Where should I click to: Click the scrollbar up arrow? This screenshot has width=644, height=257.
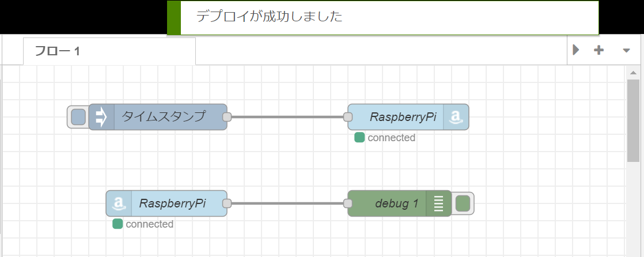coord(633,73)
